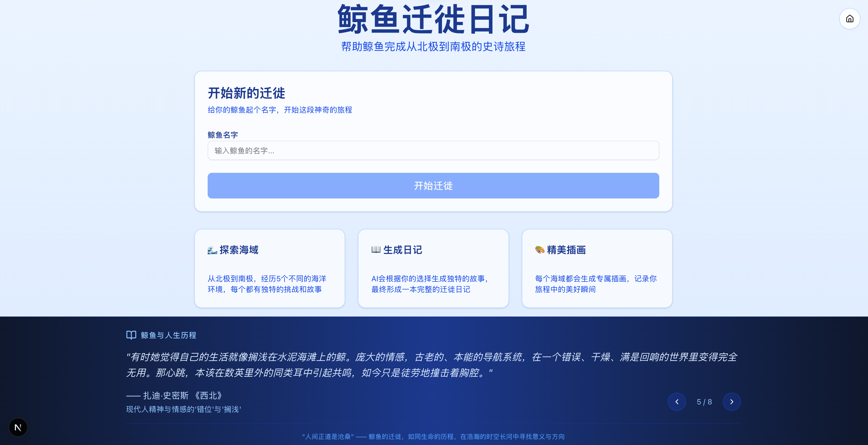Focus the whale name input field

coord(433,150)
